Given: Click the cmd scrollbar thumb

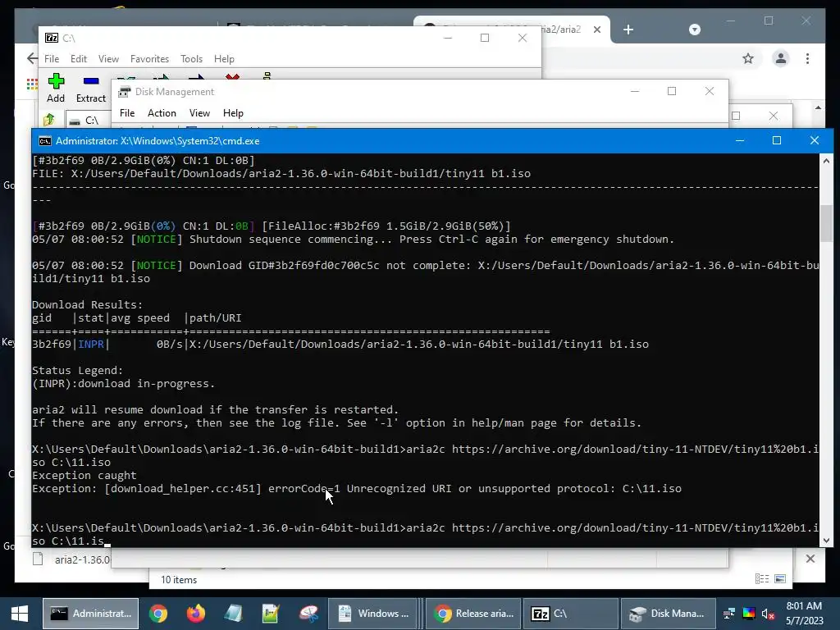Looking at the screenshot, I should (826, 223).
